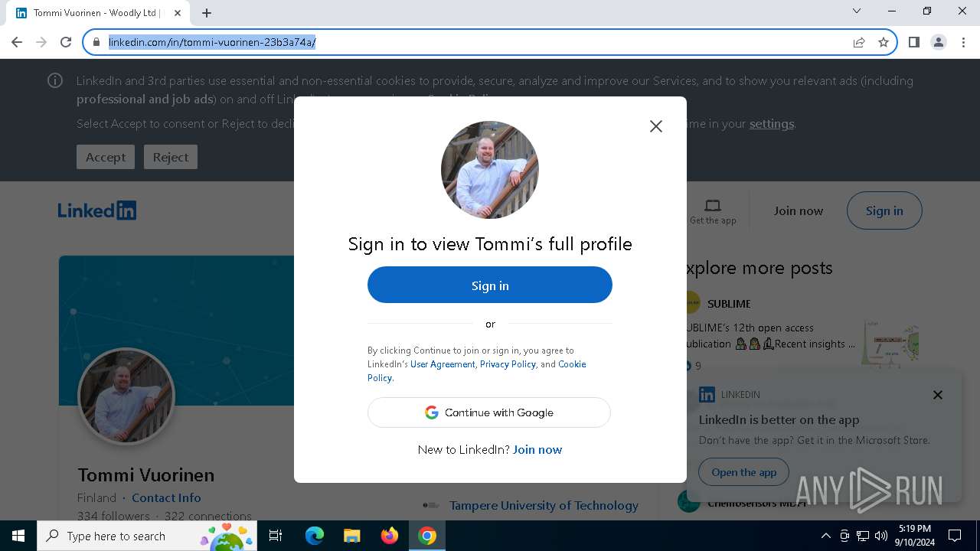
Task: Close the Tommi Vuorinen tab
Action: tap(178, 13)
